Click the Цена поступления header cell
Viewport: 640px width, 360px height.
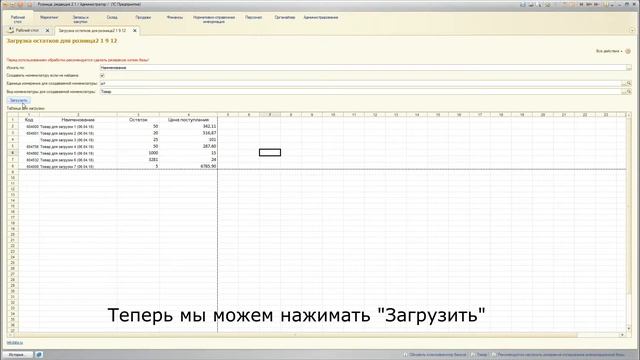tap(188, 120)
